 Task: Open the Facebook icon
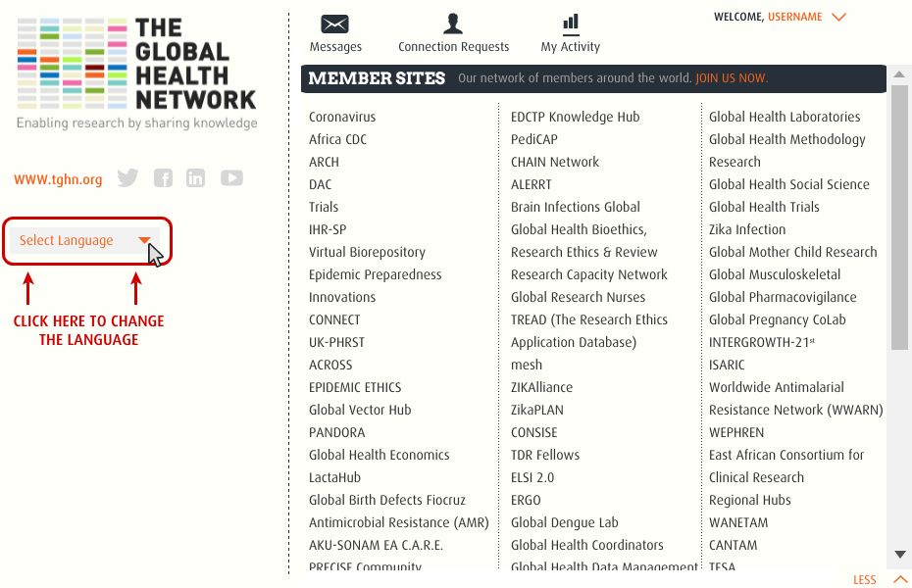coord(164,177)
